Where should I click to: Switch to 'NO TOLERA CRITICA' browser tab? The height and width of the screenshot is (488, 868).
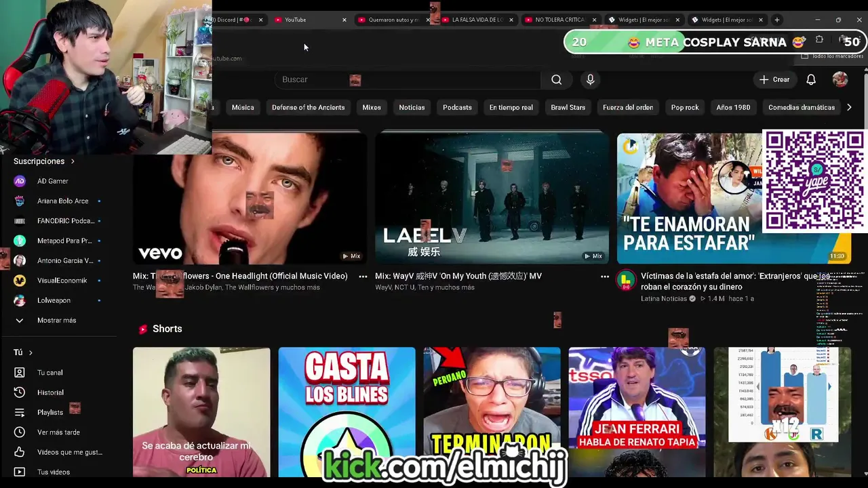[x=560, y=20]
